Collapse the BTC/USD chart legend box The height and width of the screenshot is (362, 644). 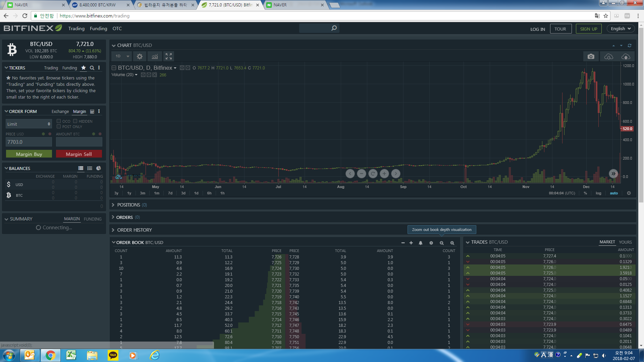(114, 68)
